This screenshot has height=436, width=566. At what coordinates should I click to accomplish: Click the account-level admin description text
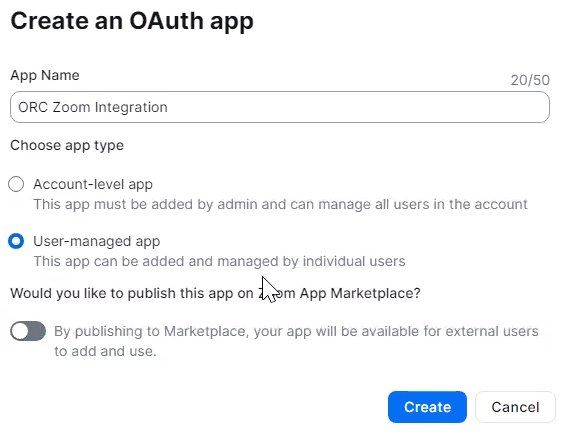280,204
